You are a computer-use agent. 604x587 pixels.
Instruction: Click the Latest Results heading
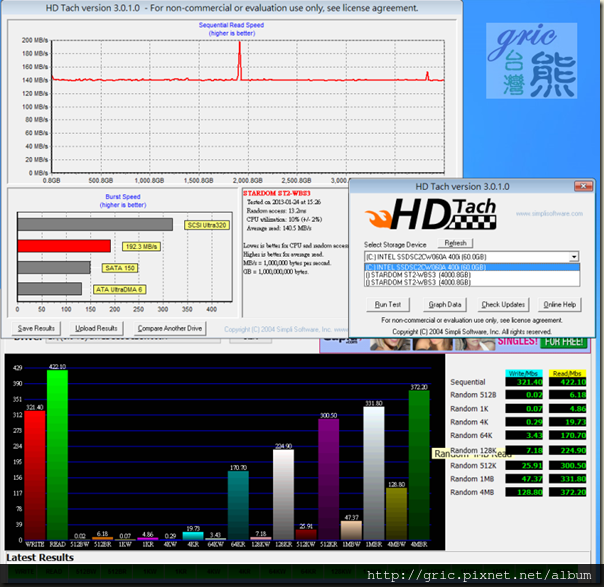pyautogui.click(x=40, y=557)
